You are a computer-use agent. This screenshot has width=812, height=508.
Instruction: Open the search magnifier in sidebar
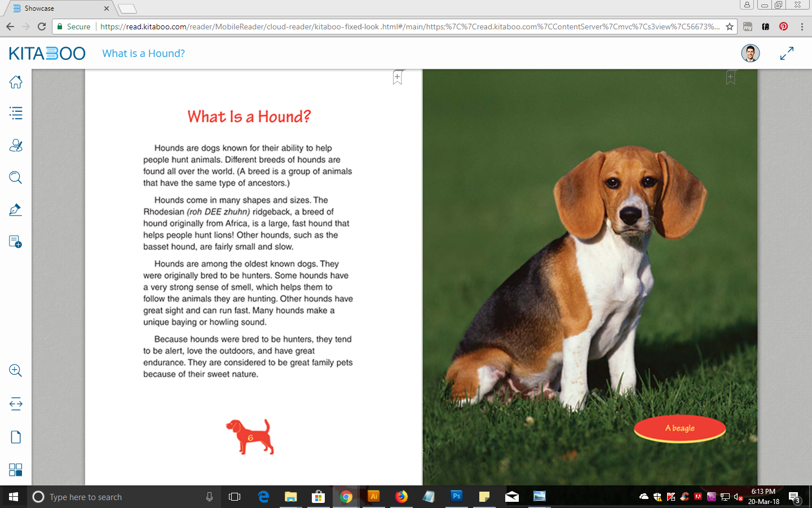coord(16,178)
